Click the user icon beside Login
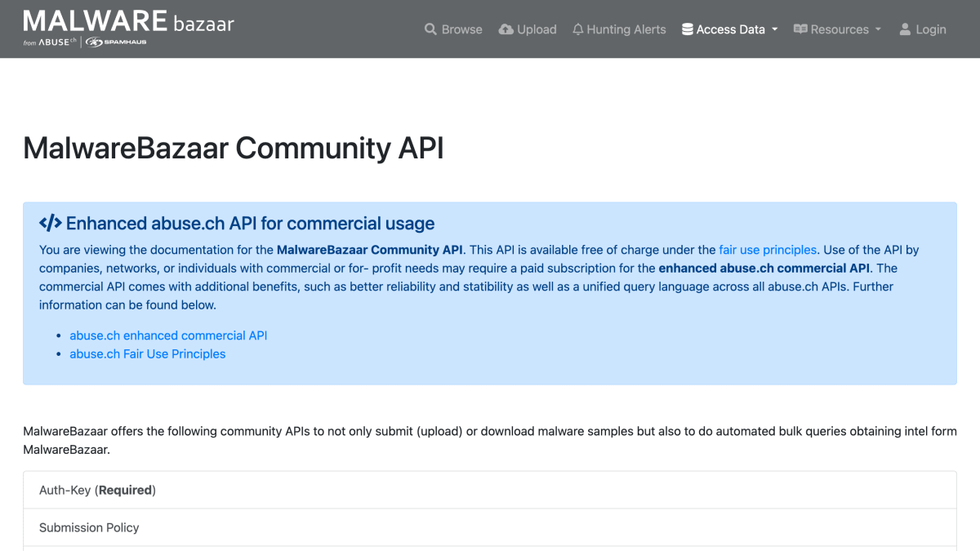The height and width of the screenshot is (551, 980). (x=905, y=29)
